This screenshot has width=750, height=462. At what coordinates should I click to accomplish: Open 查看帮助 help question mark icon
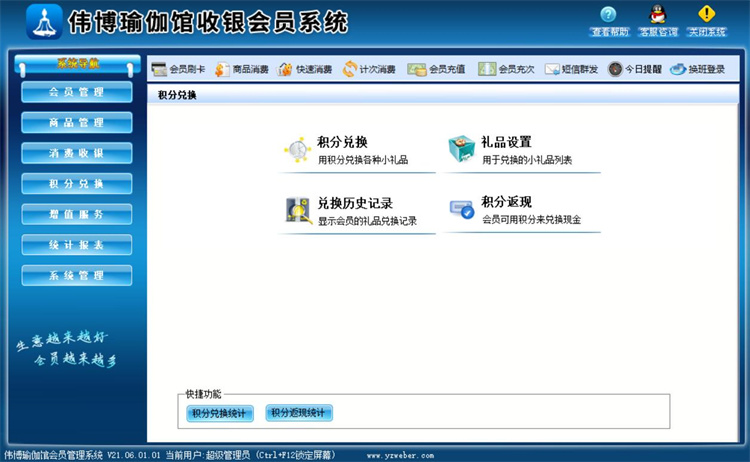point(608,14)
